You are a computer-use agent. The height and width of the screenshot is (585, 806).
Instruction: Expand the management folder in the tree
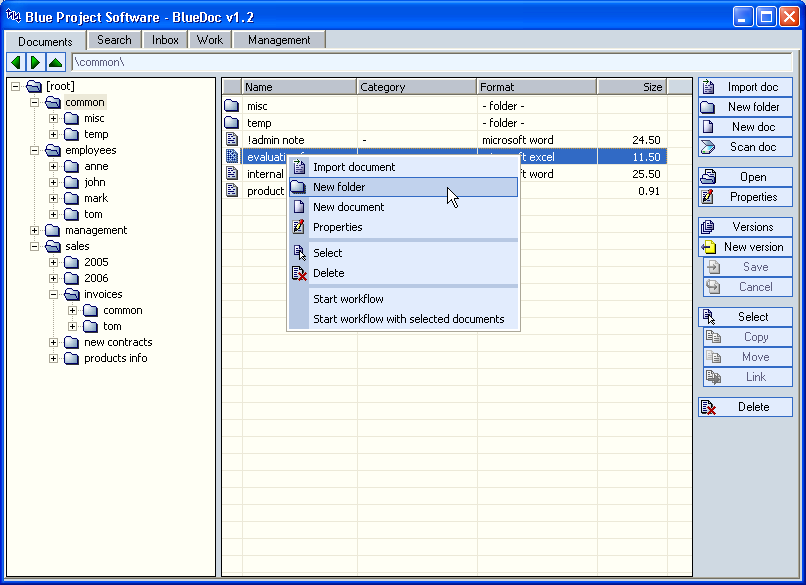[x=35, y=230]
